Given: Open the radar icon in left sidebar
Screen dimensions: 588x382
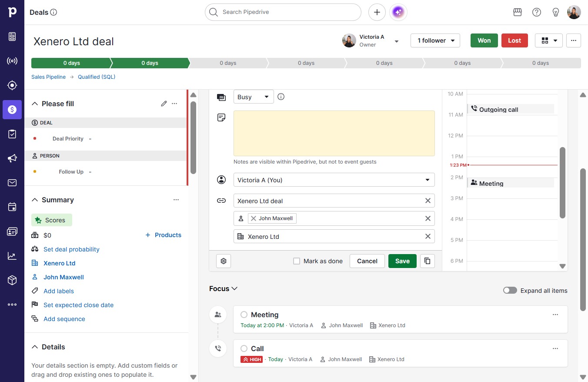Looking at the screenshot, I should 12,61.
